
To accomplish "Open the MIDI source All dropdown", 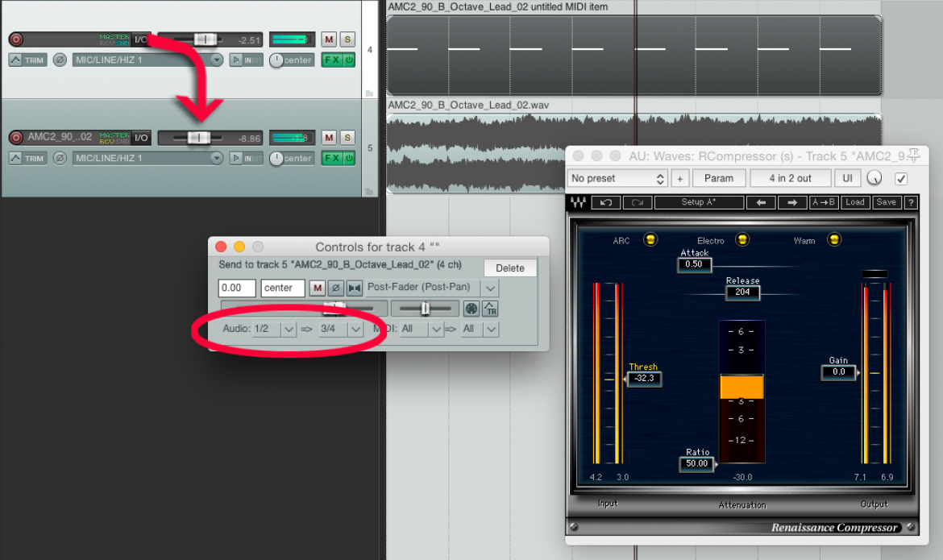I will pos(422,329).
